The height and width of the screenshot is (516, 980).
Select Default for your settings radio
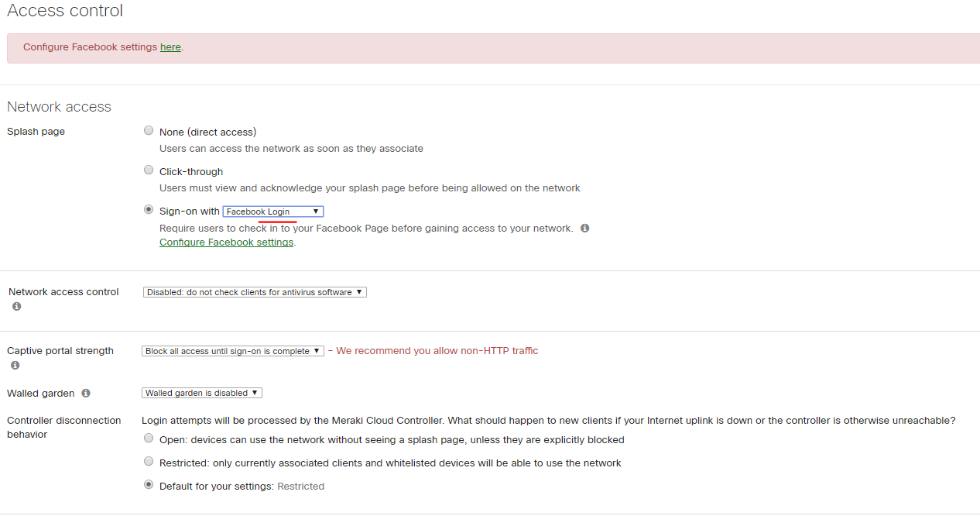click(x=149, y=485)
